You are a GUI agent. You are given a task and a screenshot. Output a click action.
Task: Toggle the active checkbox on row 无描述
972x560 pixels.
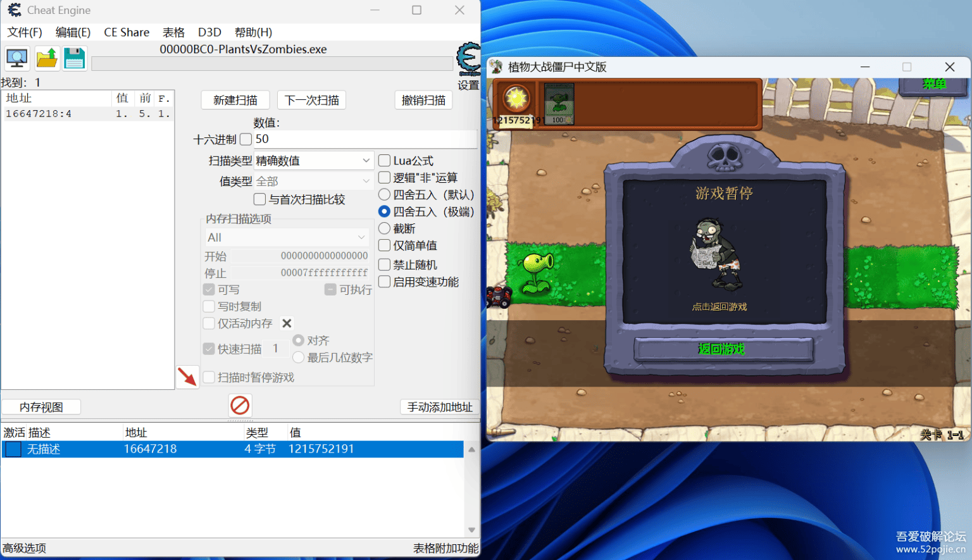(x=13, y=449)
